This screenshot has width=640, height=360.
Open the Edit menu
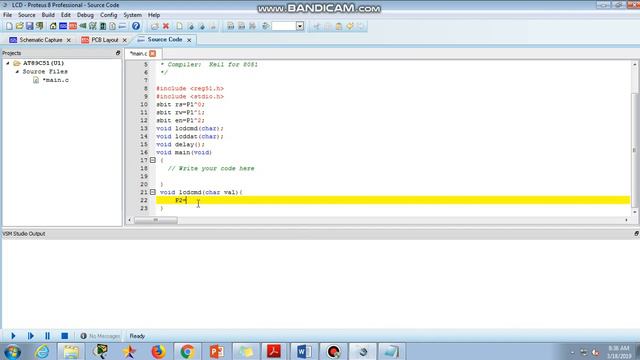point(66,15)
